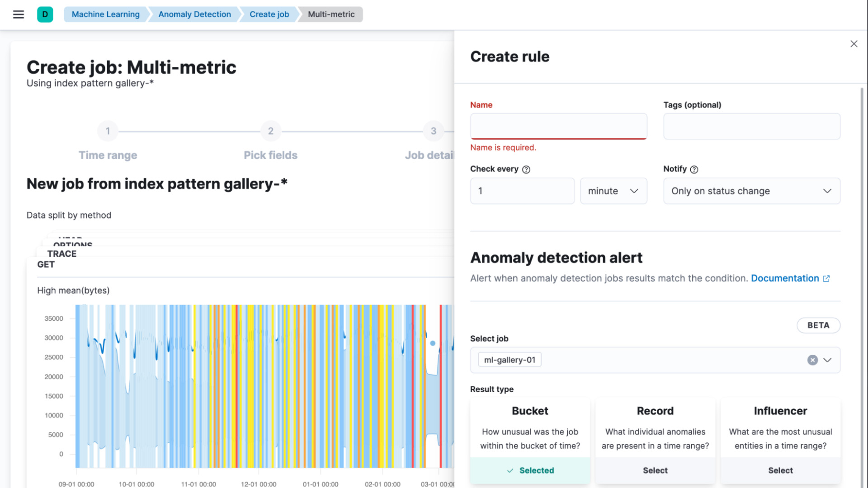Open the time unit dropdown showing 'minute'

(x=613, y=191)
